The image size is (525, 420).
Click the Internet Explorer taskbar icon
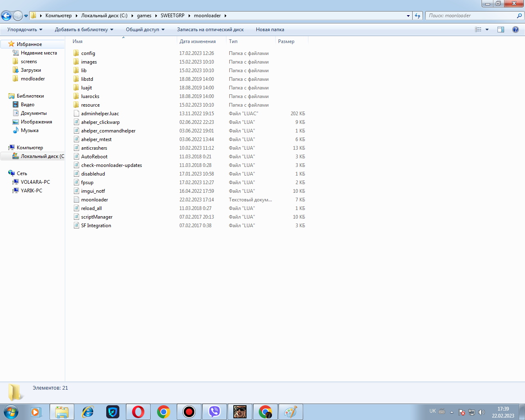pyautogui.click(x=88, y=411)
